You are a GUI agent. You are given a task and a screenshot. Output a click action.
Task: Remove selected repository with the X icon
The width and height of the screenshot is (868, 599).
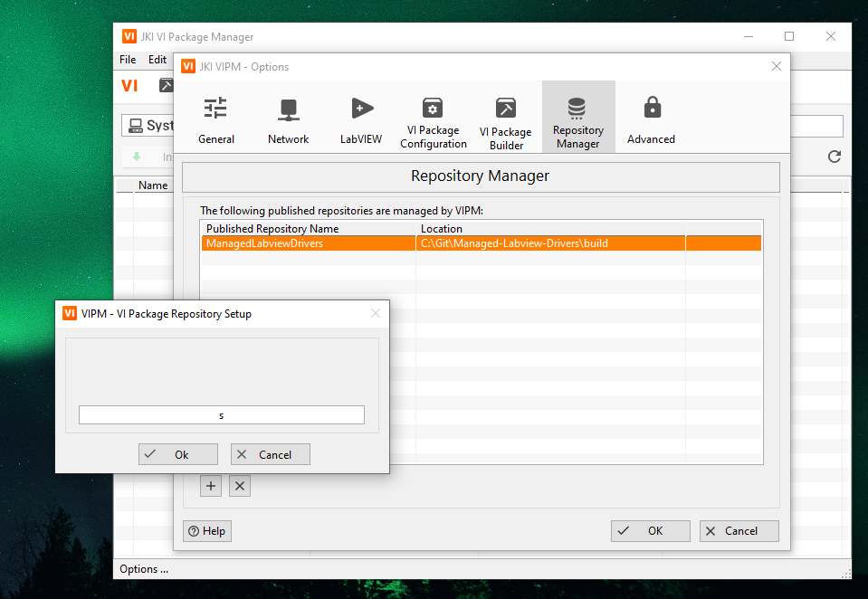[x=239, y=486]
